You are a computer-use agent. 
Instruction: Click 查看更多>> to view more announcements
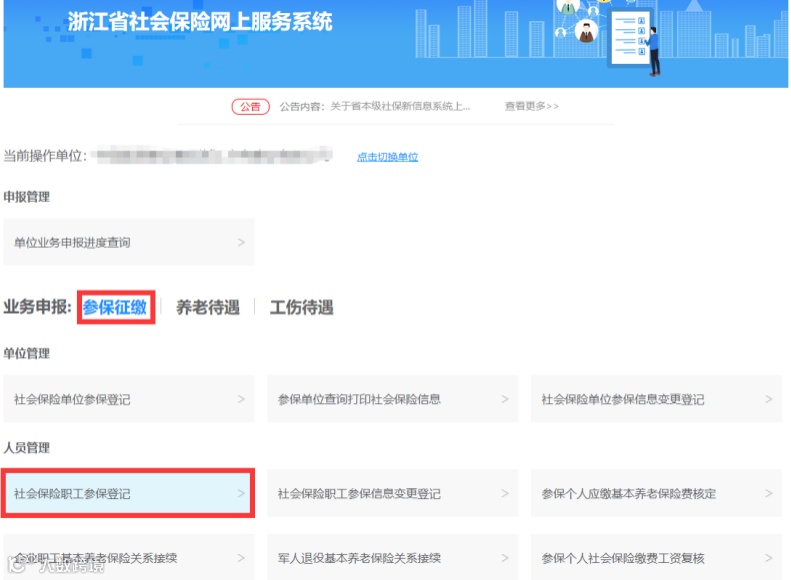[532, 106]
